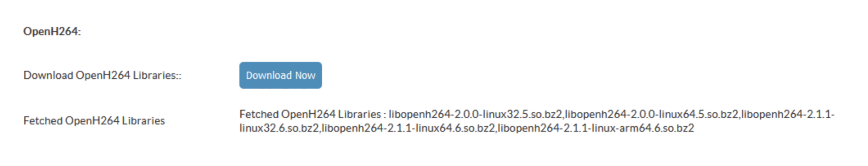Click the word "Download" in the left label
Viewport: 868px width, 166px height.
[48, 75]
